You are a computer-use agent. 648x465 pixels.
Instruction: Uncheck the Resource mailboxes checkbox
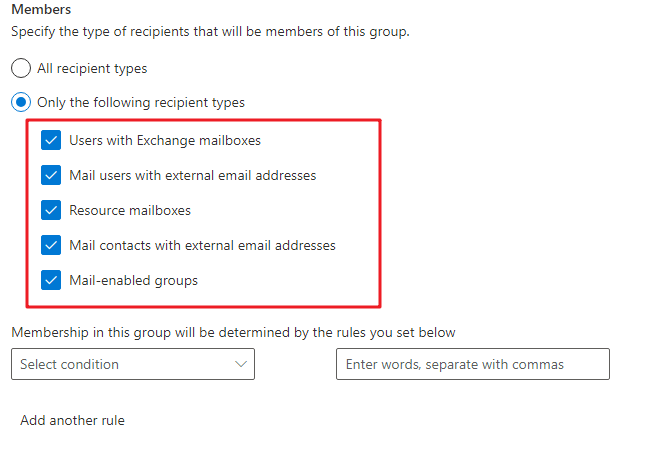coord(51,210)
